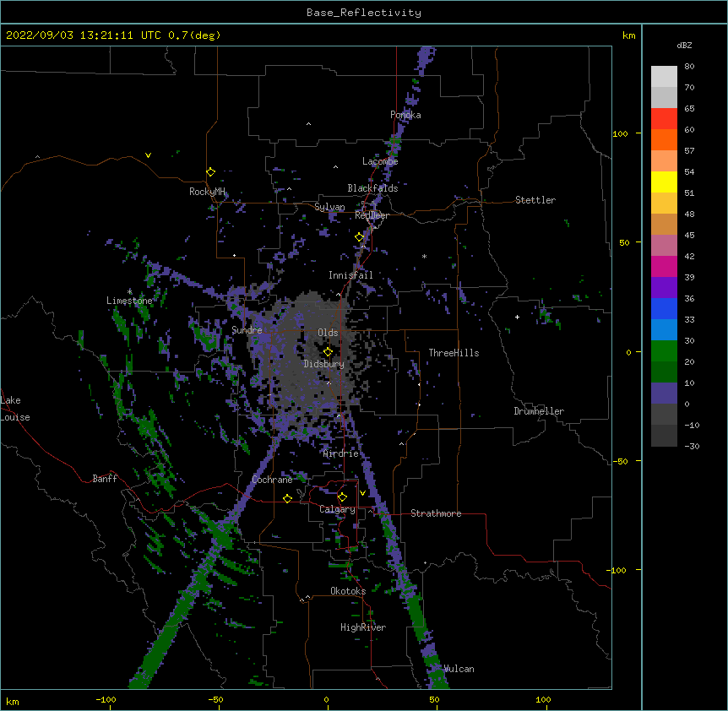Click the yellow diamond marker between Olds and Didsbury
The image size is (728, 711).
click(328, 352)
